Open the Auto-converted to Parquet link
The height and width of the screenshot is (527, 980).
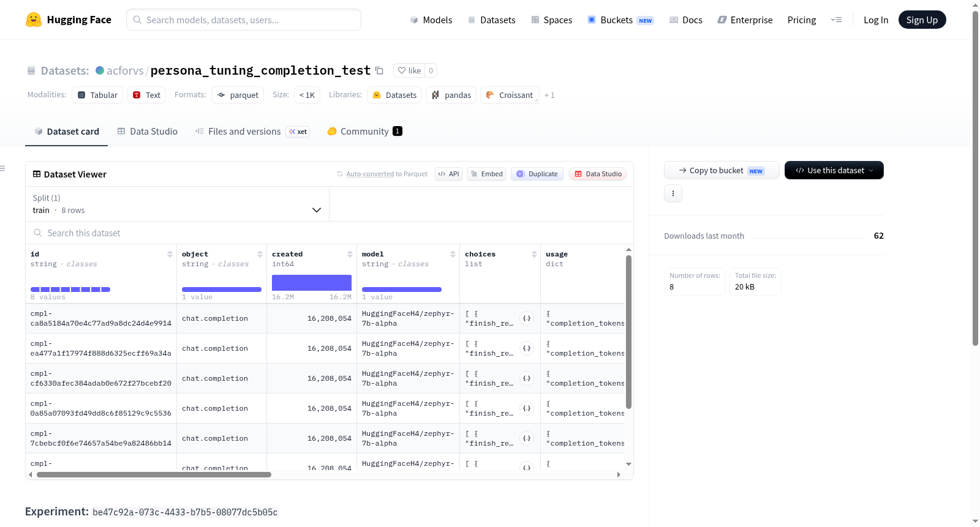[x=386, y=174]
